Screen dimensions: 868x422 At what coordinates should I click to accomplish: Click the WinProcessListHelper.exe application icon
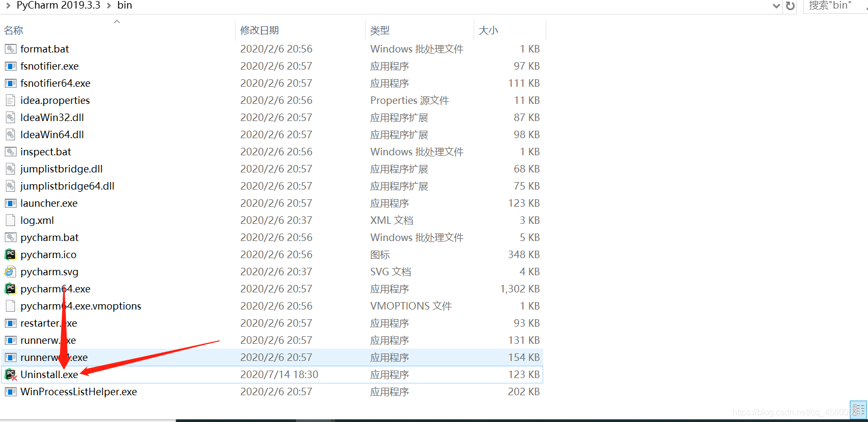(10, 391)
